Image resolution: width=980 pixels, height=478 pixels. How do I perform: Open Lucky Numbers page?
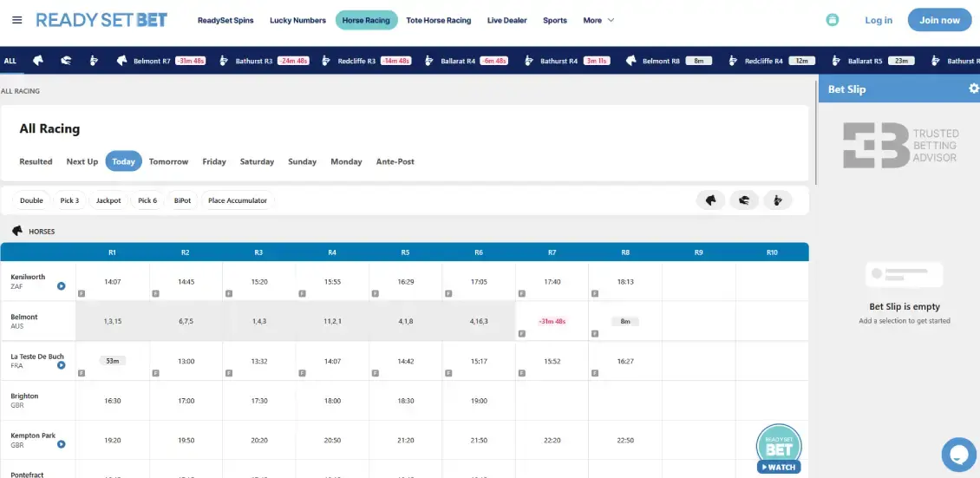point(297,20)
